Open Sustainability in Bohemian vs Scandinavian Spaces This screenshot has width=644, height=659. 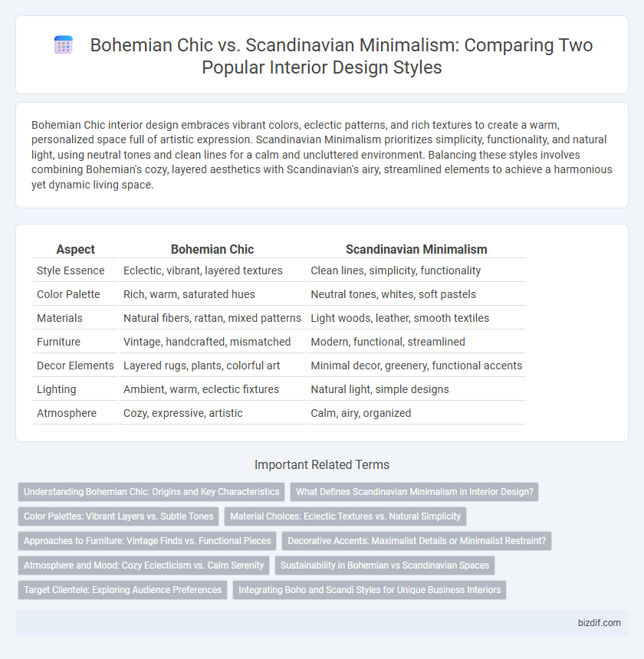pos(385,566)
